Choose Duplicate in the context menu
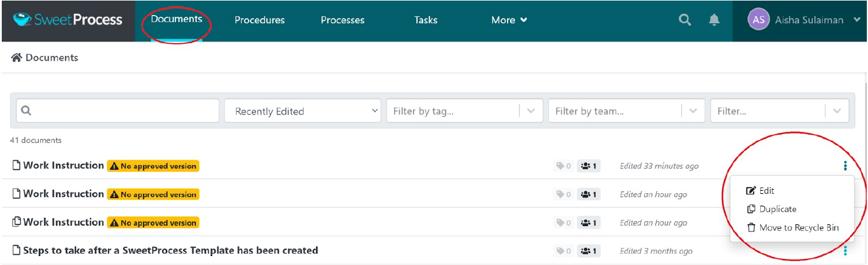The height and width of the screenshot is (265, 868). 777,209
